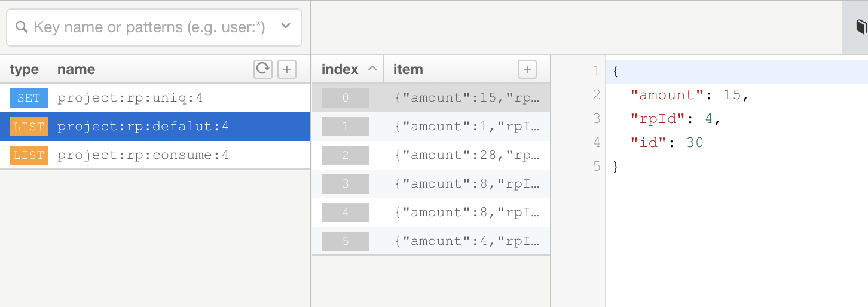Screen dimensions: 868x307
Task: Click the index column header
Action: (340, 69)
